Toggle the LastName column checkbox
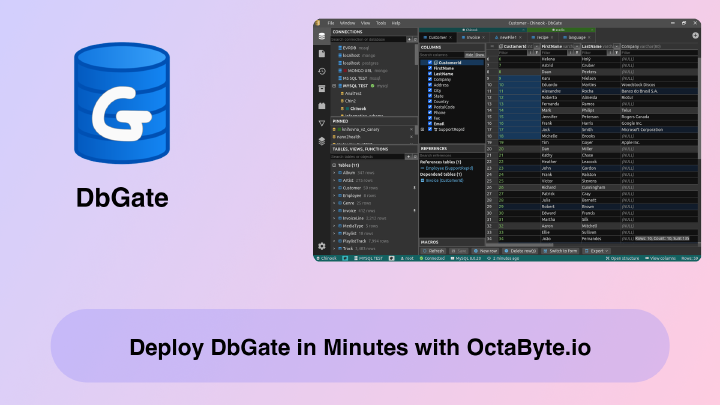Screen dimensions: 720x405 click(430, 73)
